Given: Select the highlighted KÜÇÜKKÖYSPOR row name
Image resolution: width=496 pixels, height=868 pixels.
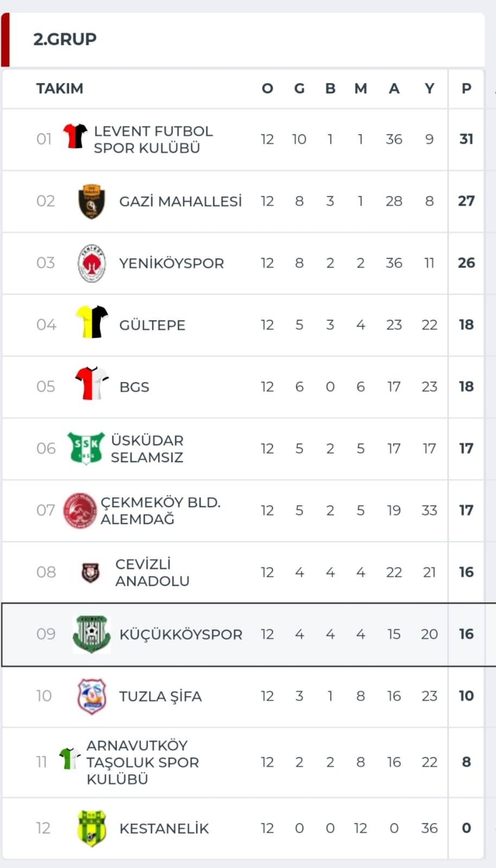Looking at the screenshot, I should point(181,634).
